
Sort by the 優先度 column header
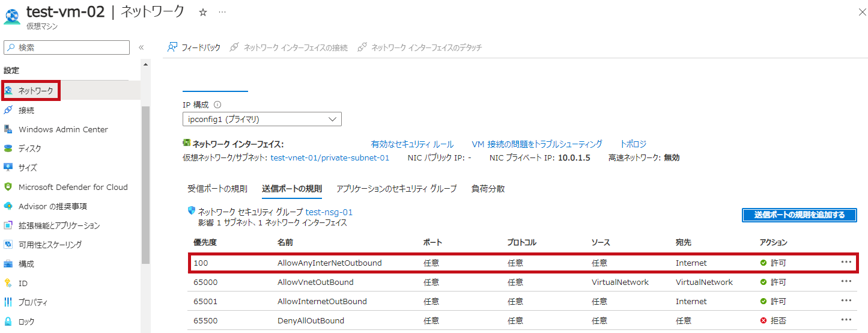click(205, 243)
